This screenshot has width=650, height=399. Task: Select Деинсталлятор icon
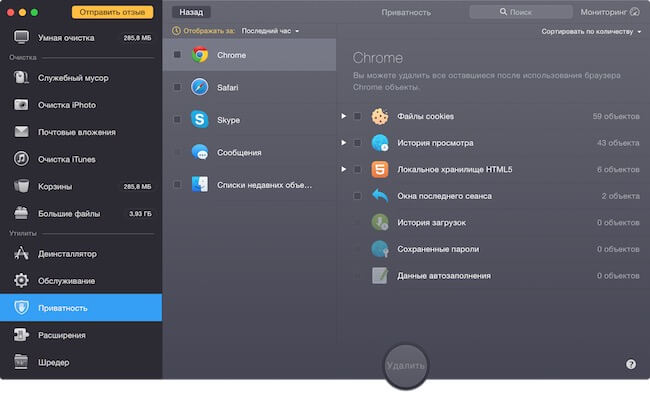click(21, 253)
